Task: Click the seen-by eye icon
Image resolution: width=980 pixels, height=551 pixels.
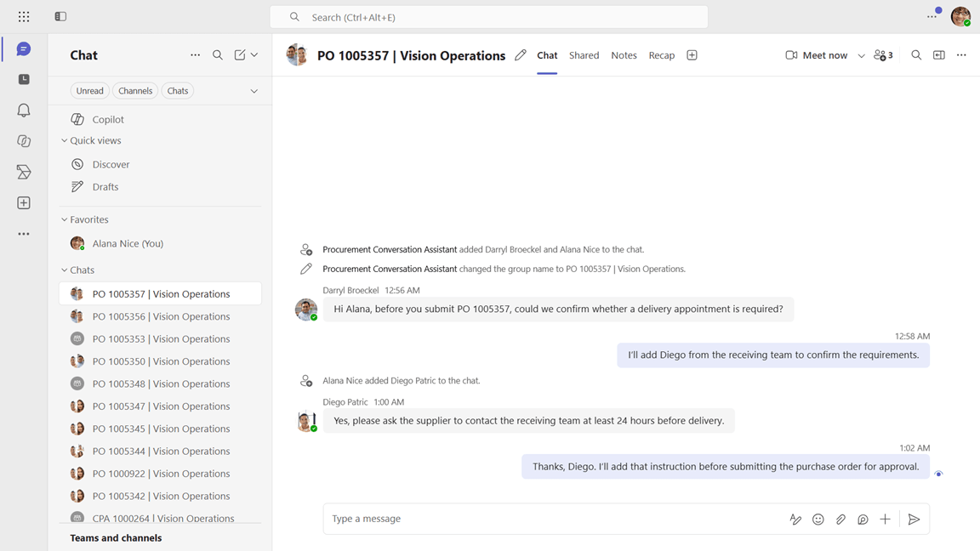Action: [938, 474]
